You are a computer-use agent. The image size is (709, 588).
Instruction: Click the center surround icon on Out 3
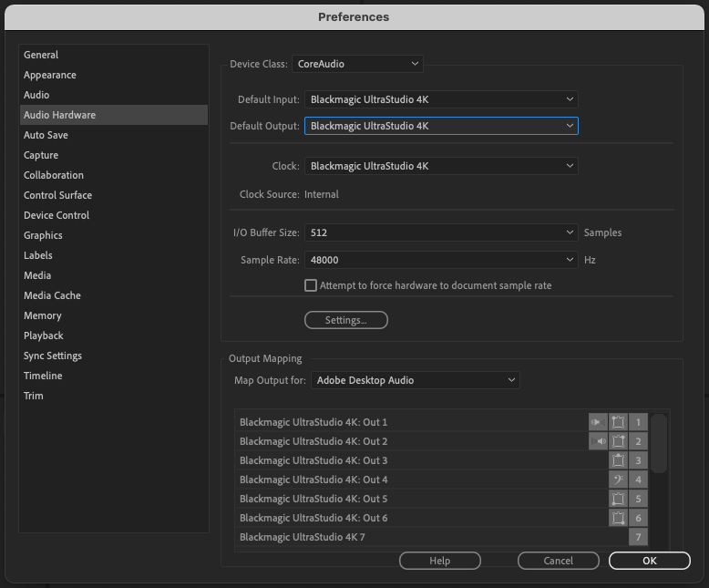(x=618, y=460)
